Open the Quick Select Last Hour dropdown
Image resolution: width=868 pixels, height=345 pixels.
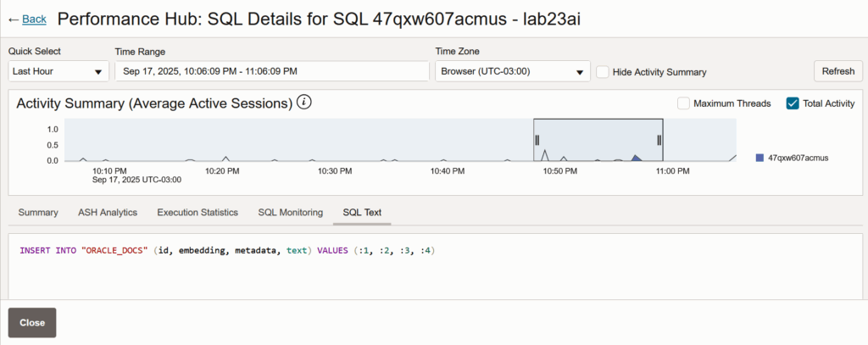(58, 72)
